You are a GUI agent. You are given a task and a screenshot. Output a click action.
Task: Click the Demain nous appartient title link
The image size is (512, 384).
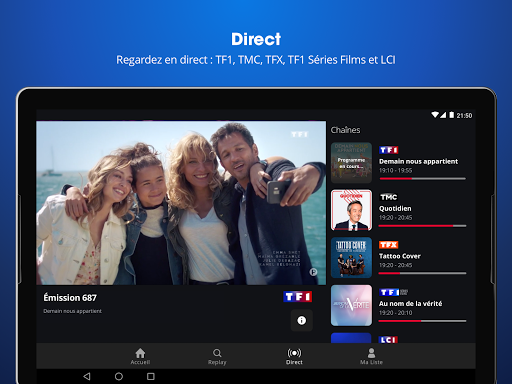(x=418, y=161)
